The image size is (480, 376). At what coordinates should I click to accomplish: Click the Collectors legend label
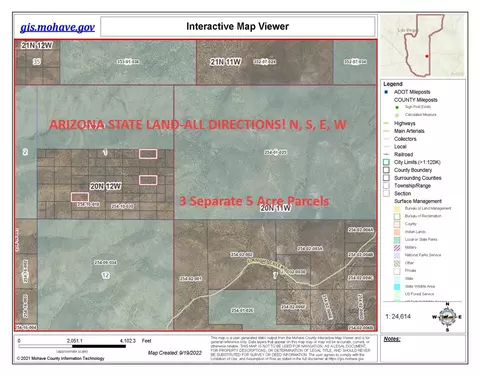click(405, 139)
